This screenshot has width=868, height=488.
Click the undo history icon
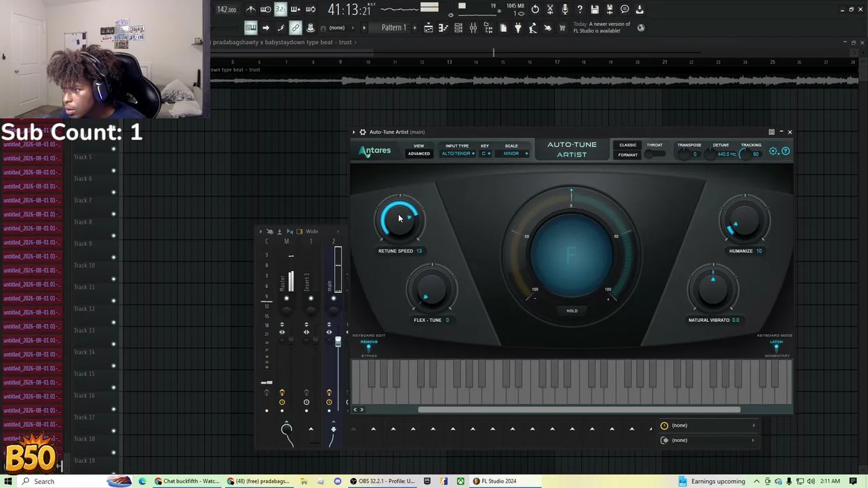(535, 9)
